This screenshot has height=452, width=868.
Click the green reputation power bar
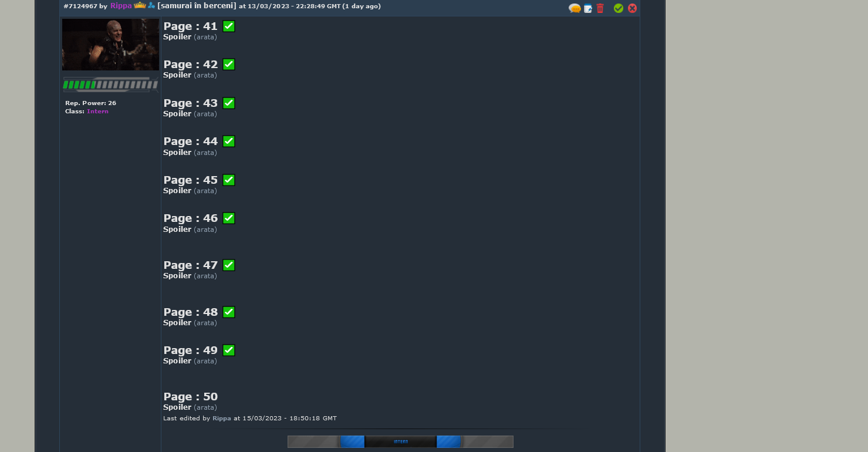pos(110,85)
